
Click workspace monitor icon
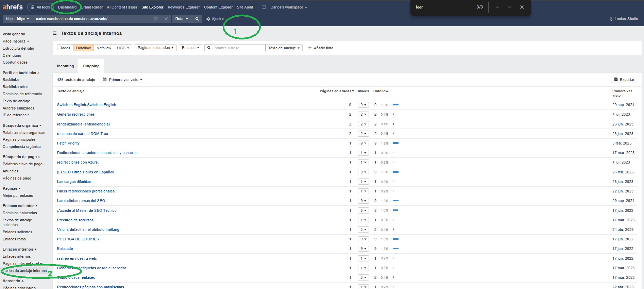(x=264, y=7)
